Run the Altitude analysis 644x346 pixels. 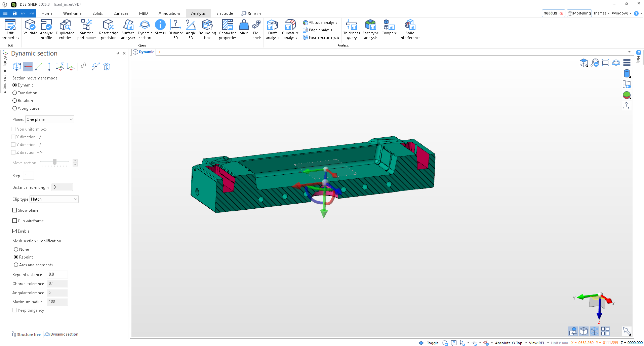pos(320,22)
